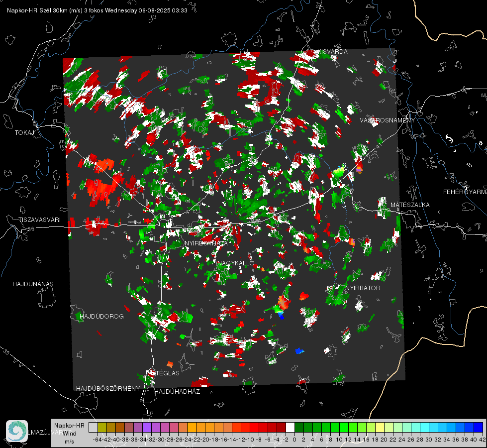Screen dimensions: 487x448
Task: Pick the grey swatch at legend start
Action: (x=93, y=428)
